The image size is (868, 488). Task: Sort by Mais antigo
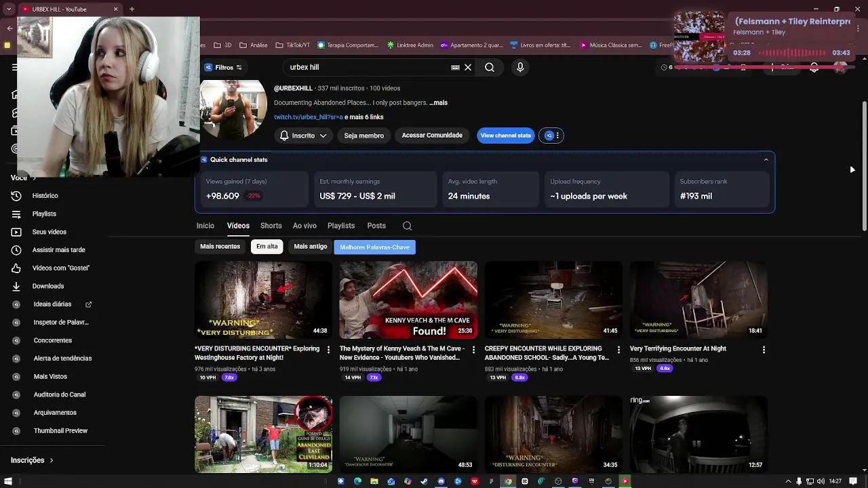pyautogui.click(x=311, y=247)
